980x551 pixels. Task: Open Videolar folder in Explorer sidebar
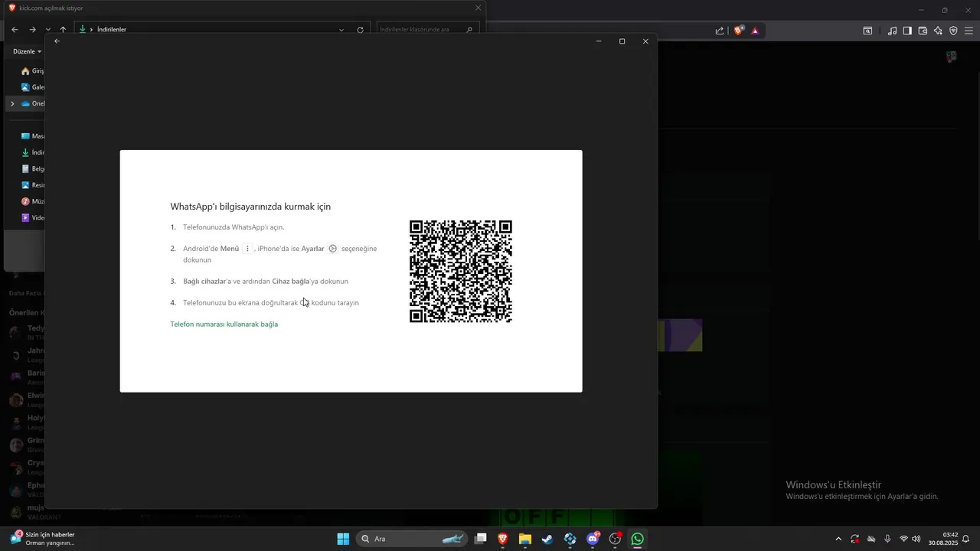pyautogui.click(x=32, y=218)
